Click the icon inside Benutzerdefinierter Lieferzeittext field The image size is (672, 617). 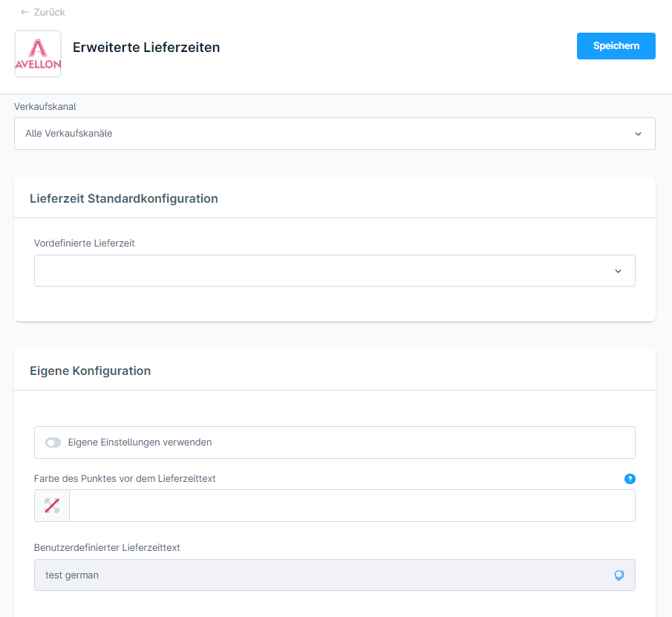pyautogui.click(x=619, y=575)
